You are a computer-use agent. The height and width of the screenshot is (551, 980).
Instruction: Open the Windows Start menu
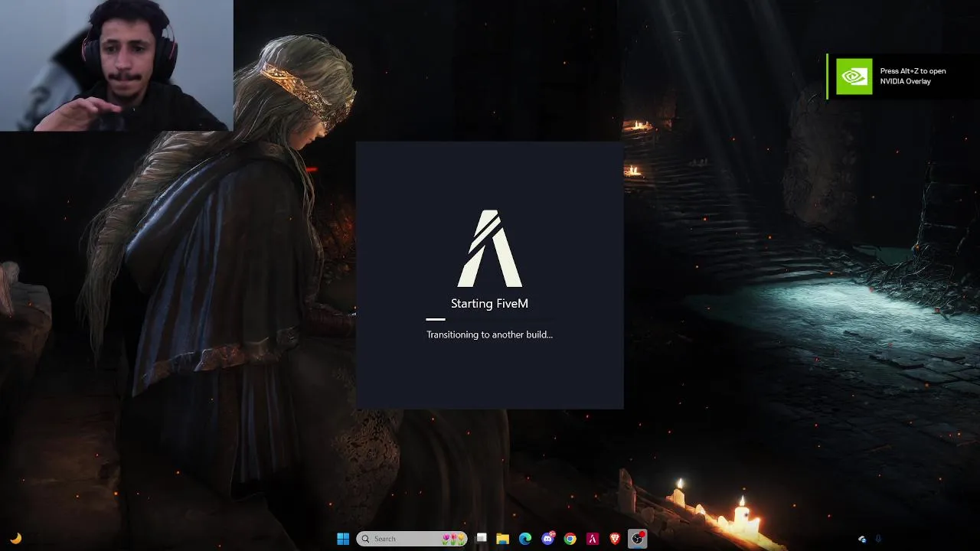343,539
